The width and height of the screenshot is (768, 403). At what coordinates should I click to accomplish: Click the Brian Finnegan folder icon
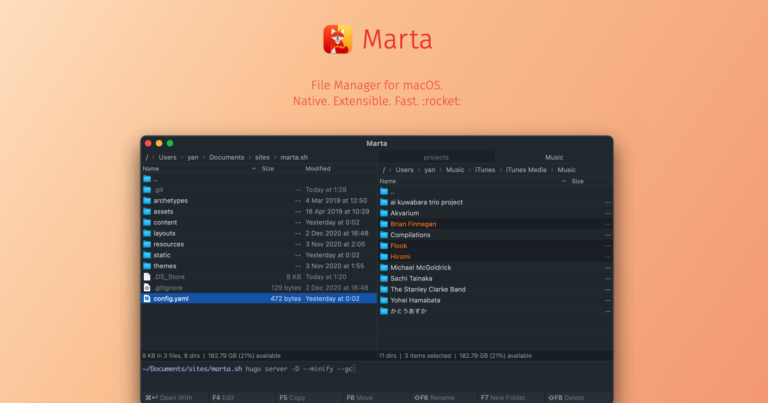[x=384, y=224]
